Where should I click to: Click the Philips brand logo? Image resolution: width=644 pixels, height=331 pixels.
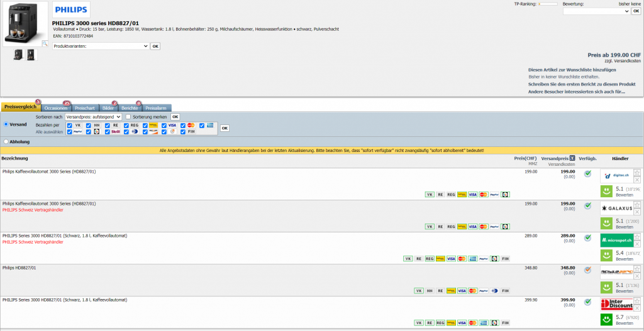click(x=71, y=10)
